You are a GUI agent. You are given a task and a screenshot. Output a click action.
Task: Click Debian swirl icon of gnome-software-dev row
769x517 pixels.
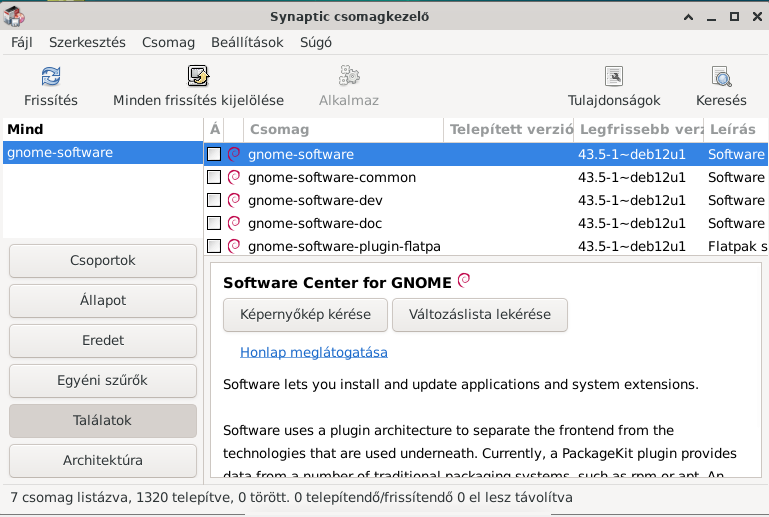point(234,200)
